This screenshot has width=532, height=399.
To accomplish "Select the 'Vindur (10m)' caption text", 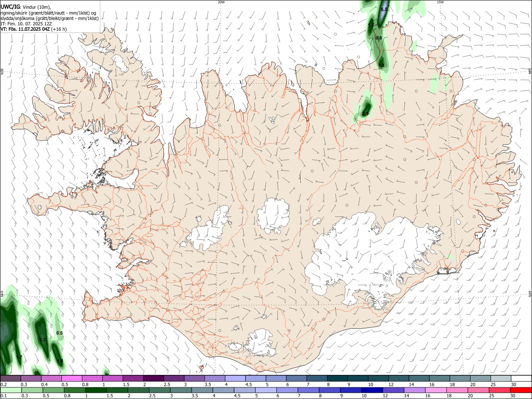I will pyautogui.click(x=37, y=7).
